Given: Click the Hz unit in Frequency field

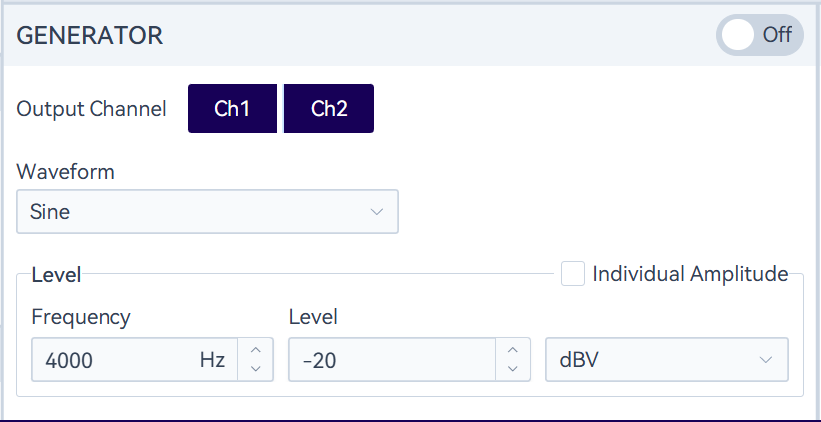Looking at the screenshot, I should coord(212,360).
